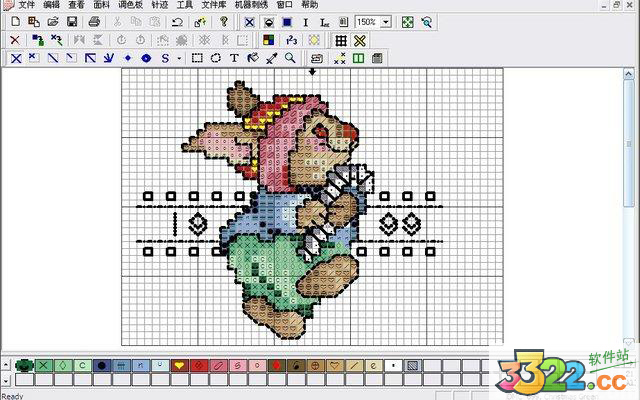Create a new pattern with the blank page icon
640x400 pixels.
(x=16, y=22)
